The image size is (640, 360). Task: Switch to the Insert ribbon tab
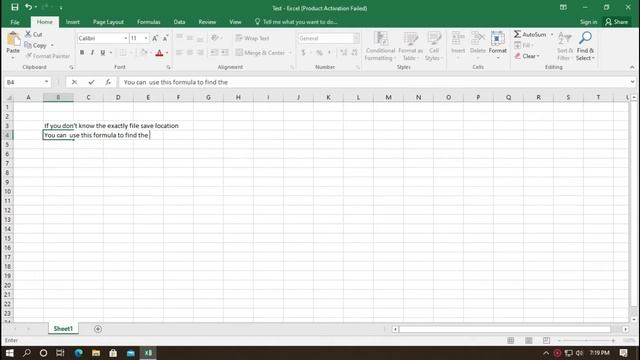[x=73, y=22]
